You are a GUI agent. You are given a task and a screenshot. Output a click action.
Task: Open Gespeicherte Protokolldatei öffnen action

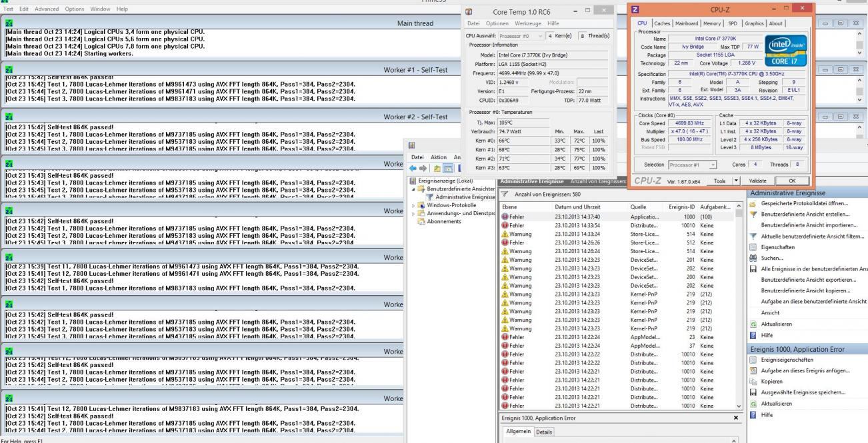click(x=805, y=203)
